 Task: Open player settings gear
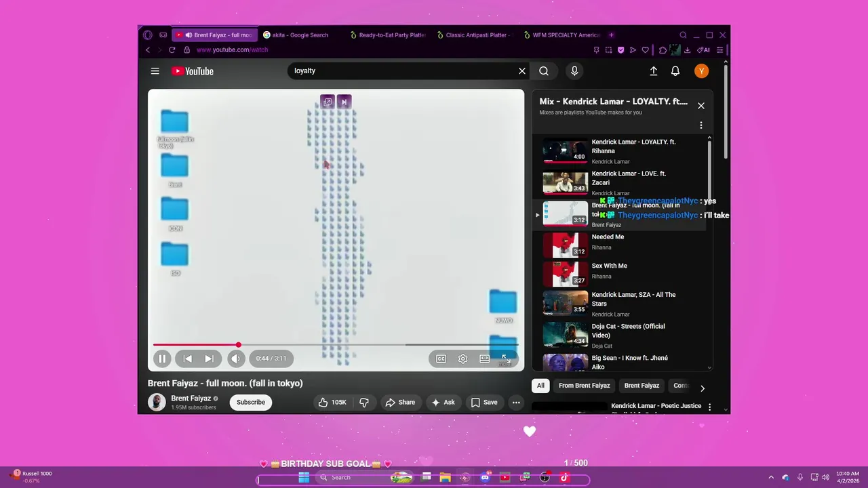[462, 359]
